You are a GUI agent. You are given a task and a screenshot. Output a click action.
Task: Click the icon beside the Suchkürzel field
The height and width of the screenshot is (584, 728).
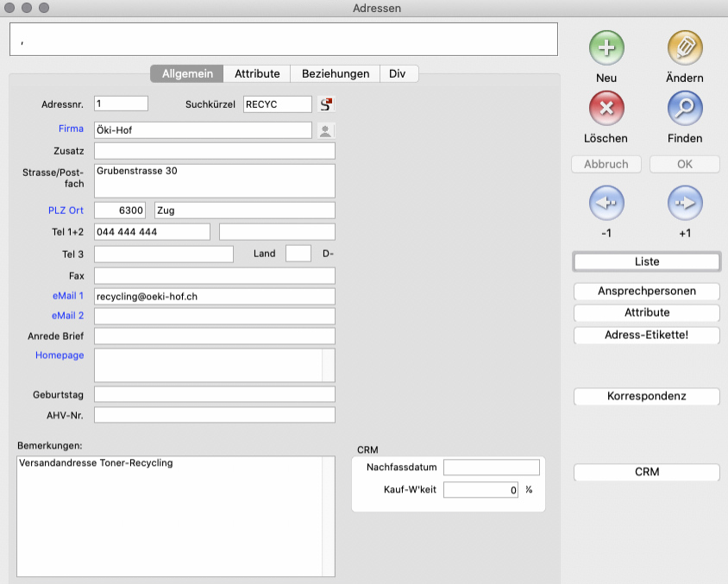click(326, 104)
